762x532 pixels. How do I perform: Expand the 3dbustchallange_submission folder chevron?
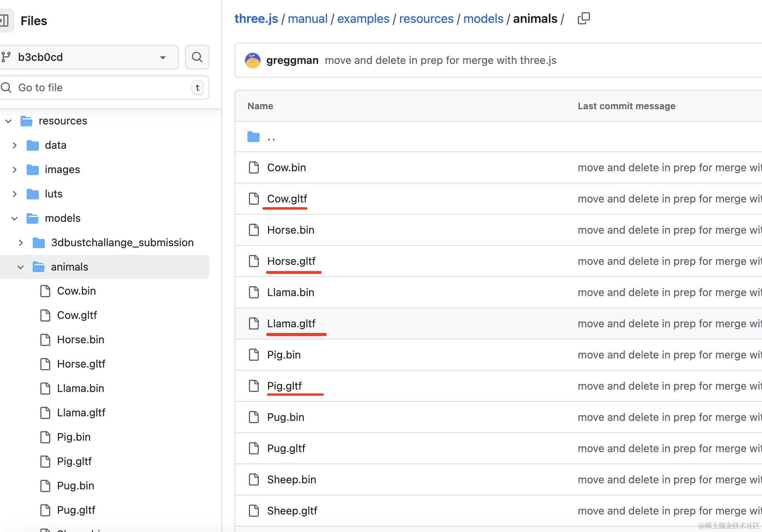pos(21,243)
